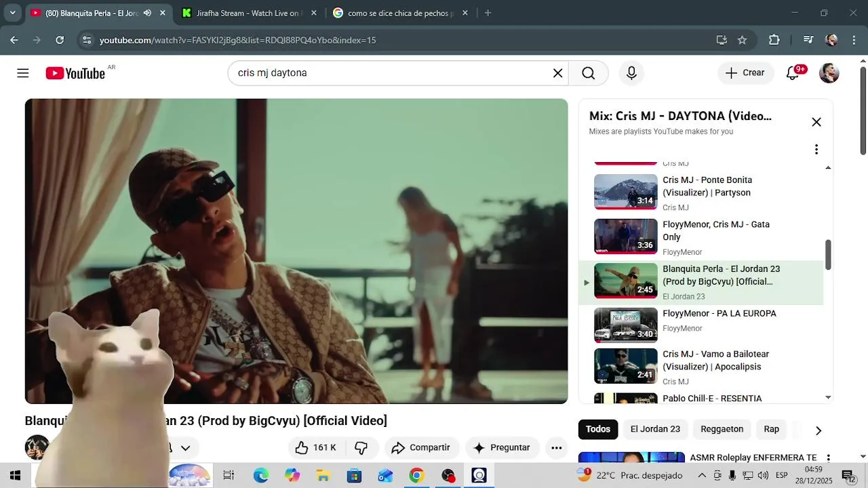Open the Mix playlist three-dot options

[x=816, y=149]
